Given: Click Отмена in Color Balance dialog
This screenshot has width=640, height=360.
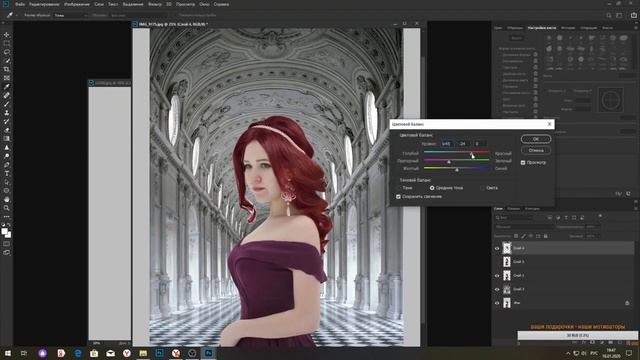Looking at the screenshot, I should 536,150.
